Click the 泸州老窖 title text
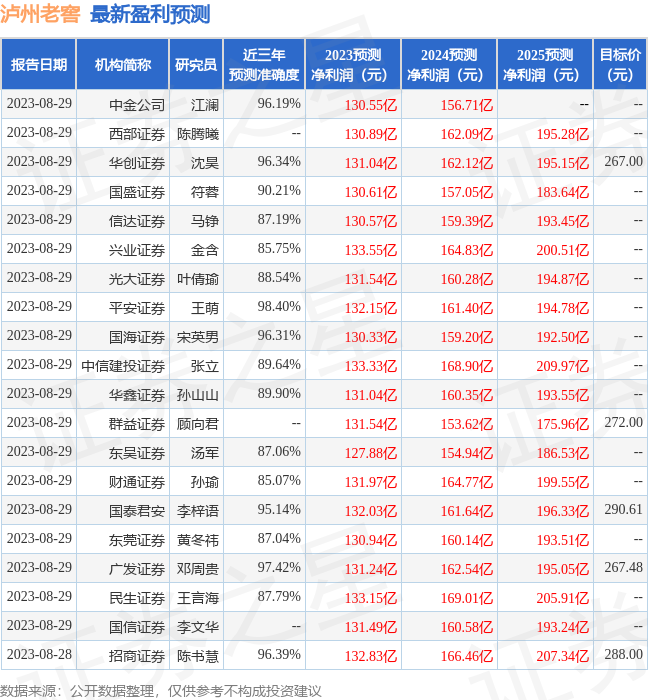This screenshot has width=648, height=700. pos(40,14)
